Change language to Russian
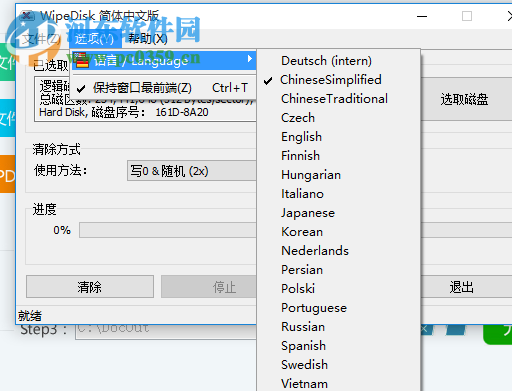This screenshot has height=391, width=512. [x=338, y=327]
